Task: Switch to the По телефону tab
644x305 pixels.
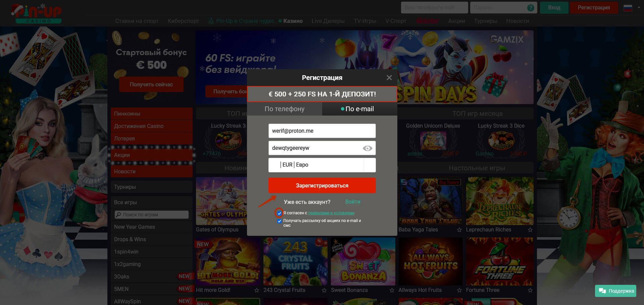Action: (285, 109)
